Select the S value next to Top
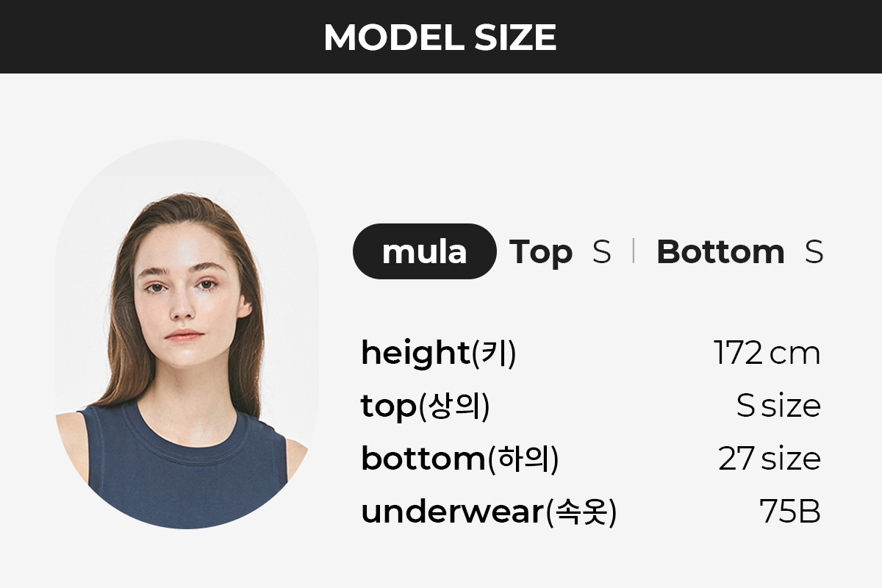Screen dimensions: 882x588 (x=601, y=252)
